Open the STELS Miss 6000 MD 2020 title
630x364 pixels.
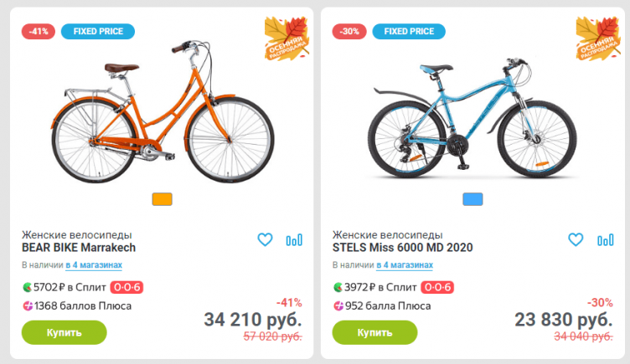(403, 248)
